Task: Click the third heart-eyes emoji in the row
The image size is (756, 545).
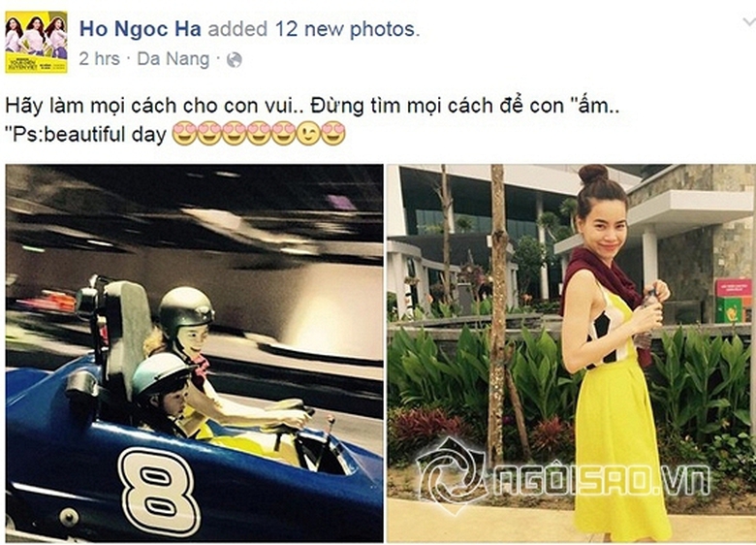Action: click(x=234, y=134)
